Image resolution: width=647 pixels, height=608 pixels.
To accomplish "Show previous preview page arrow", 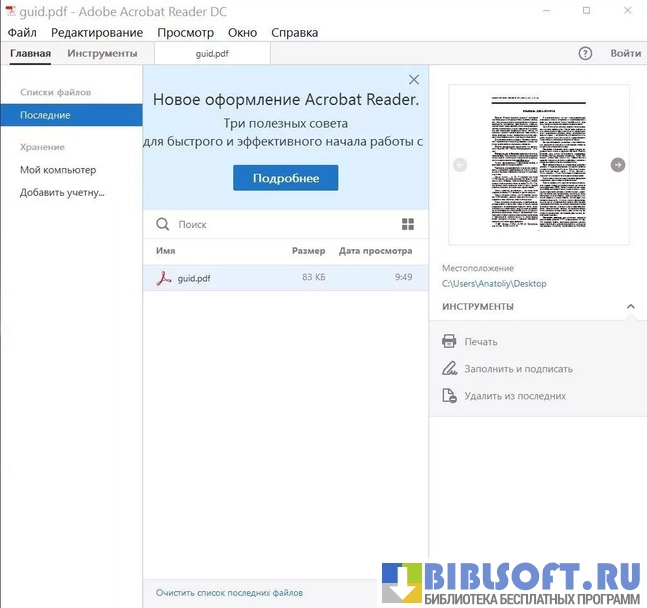I will coord(460,165).
